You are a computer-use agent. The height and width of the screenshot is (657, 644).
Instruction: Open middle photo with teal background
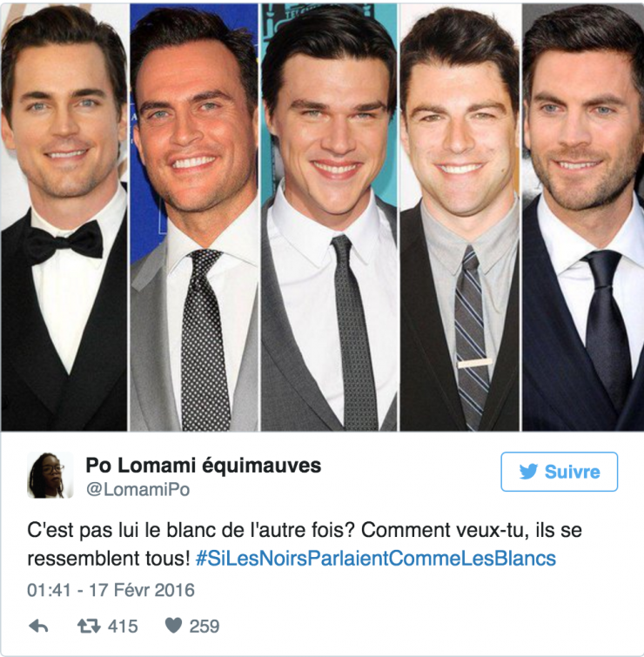(329, 217)
